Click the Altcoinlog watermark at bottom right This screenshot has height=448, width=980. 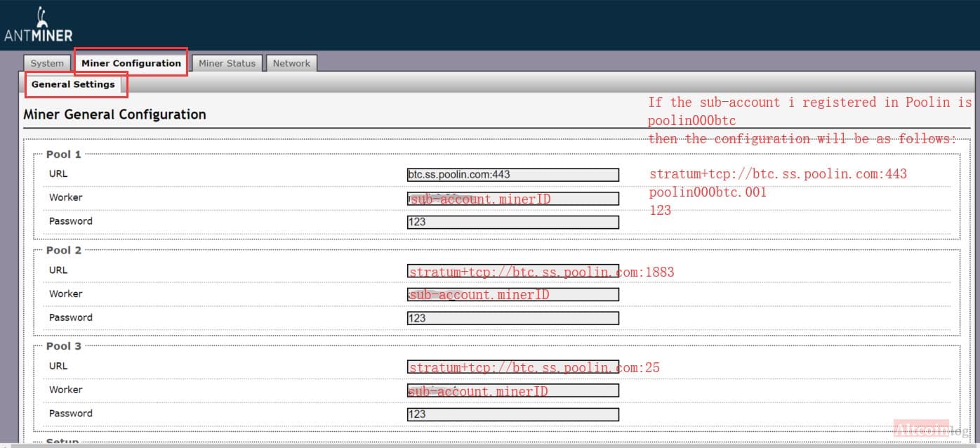pyautogui.click(x=931, y=429)
